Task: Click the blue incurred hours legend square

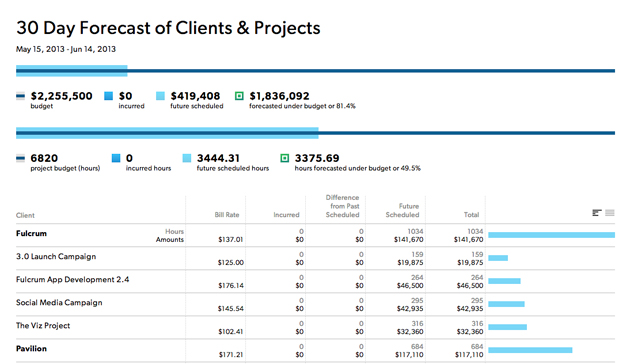Action: [x=116, y=158]
